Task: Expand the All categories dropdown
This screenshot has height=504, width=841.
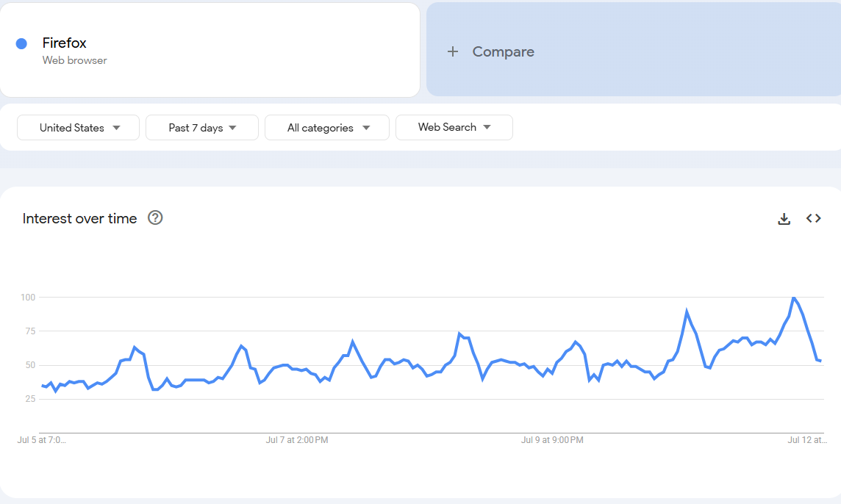Action: [x=327, y=128]
